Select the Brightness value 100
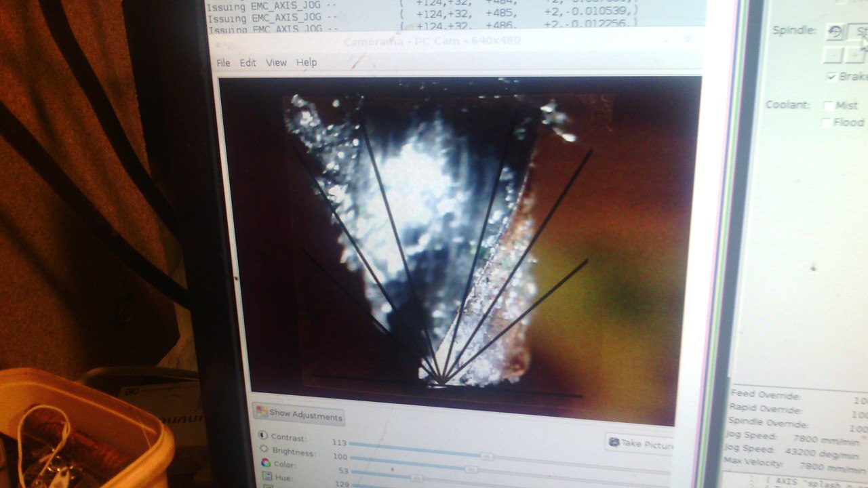 (339, 457)
